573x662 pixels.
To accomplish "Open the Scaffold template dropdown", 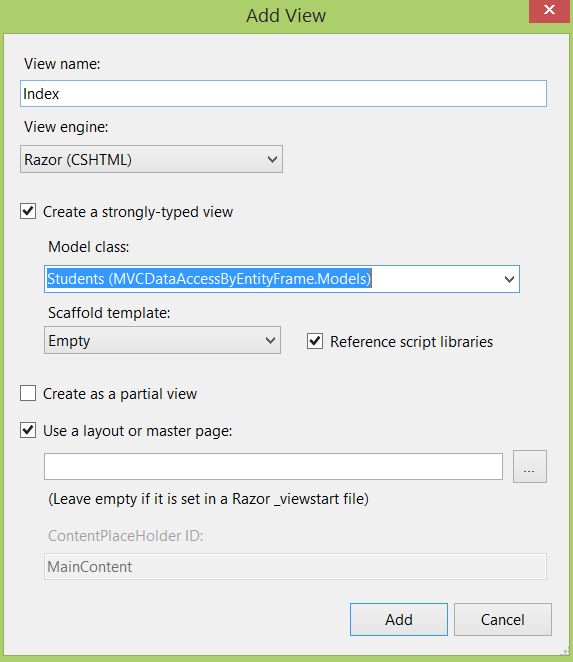I will [x=162, y=340].
